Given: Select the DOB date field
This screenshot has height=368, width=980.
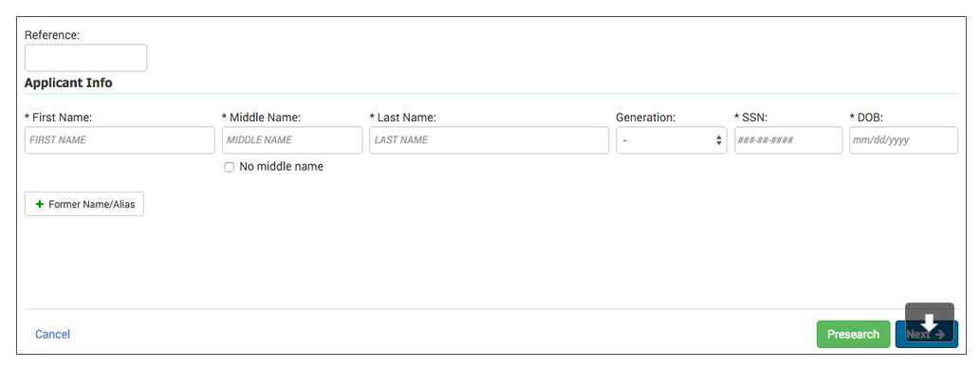Looking at the screenshot, I should (903, 140).
